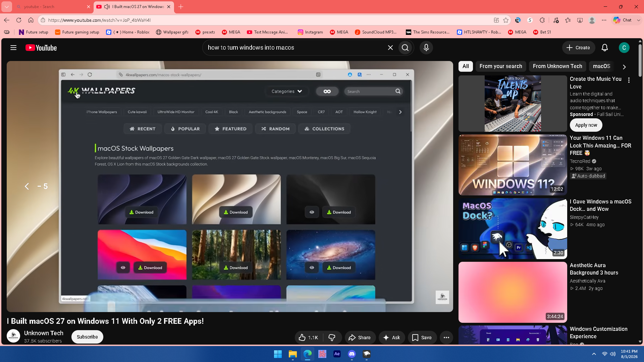Open the YouTube account avatar menu
The width and height of the screenshot is (644, 362).
click(x=624, y=48)
